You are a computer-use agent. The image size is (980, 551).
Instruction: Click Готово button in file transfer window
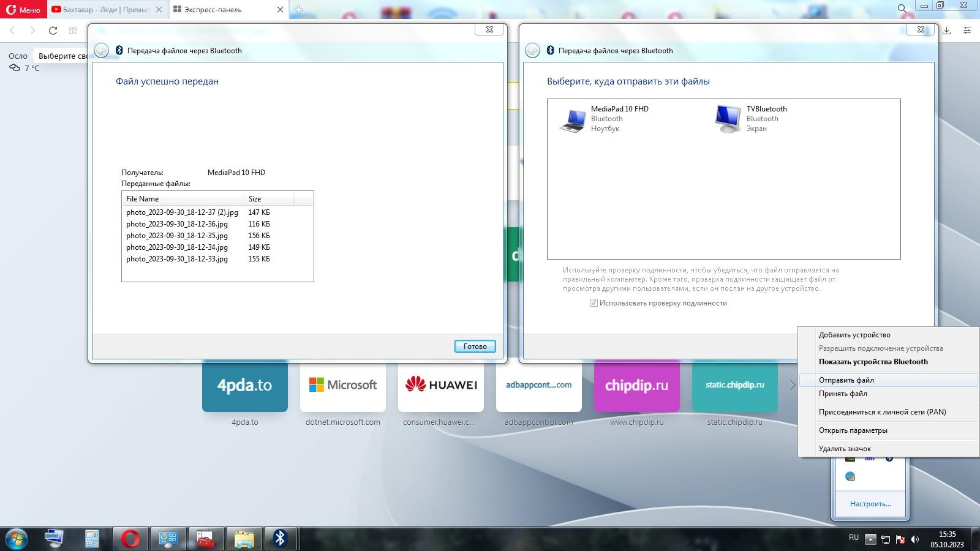pos(475,347)
